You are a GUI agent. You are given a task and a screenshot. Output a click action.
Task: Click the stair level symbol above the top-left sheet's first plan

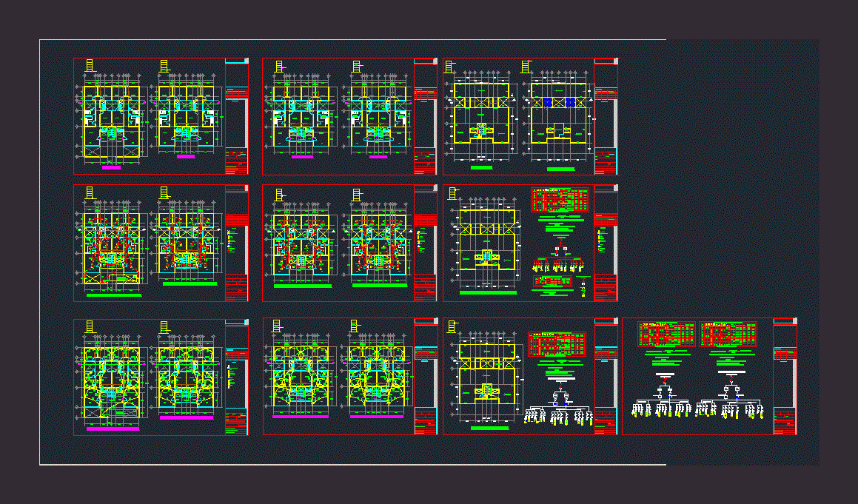pos(90,66)
